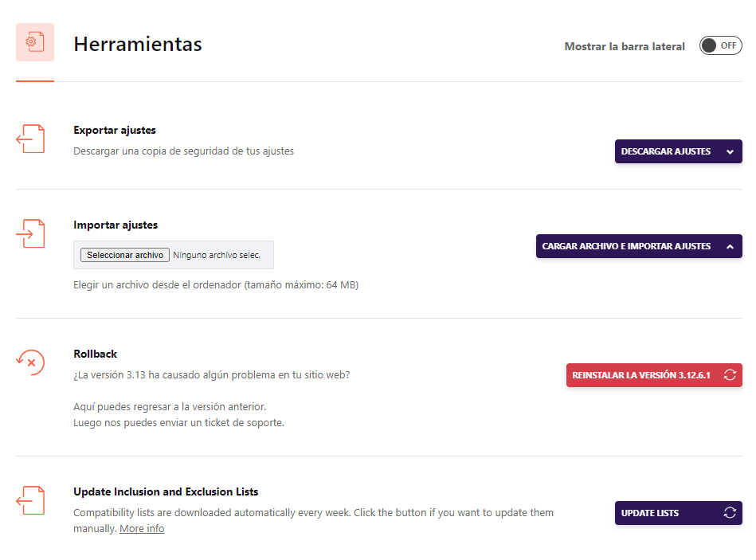Click the Exportar ajustes export icon
This screenshot has width=756, height=560.
(x=30, y=139)
